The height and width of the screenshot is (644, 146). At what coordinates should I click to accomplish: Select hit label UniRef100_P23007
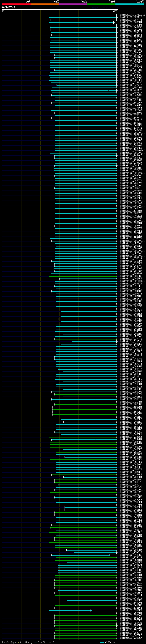[x=131, y=268]
